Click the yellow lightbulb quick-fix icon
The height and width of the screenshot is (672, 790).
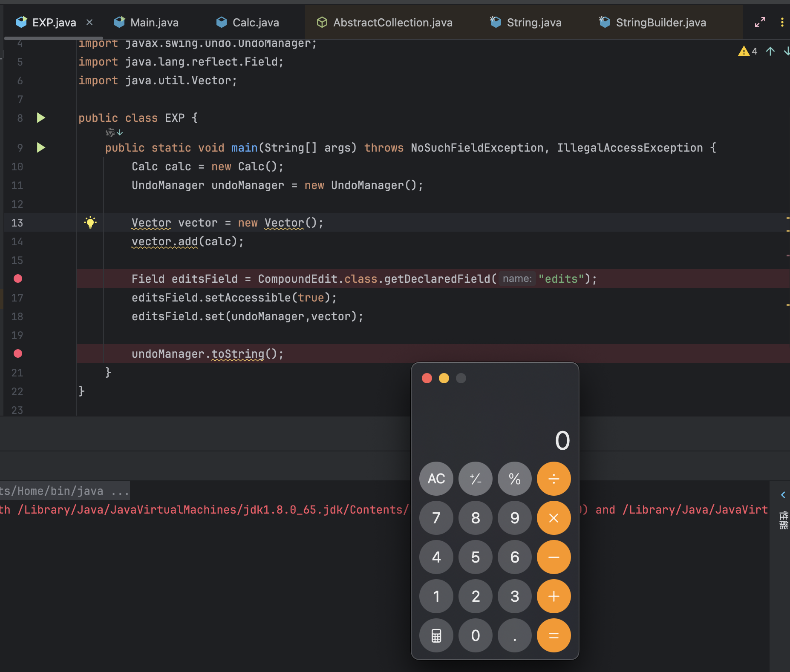click(x=90, y=222)
